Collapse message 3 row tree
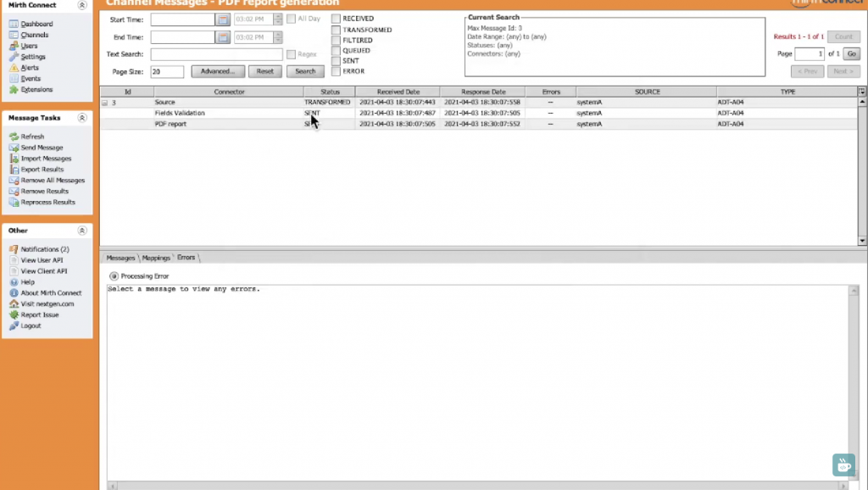 [x=104, y=103]
